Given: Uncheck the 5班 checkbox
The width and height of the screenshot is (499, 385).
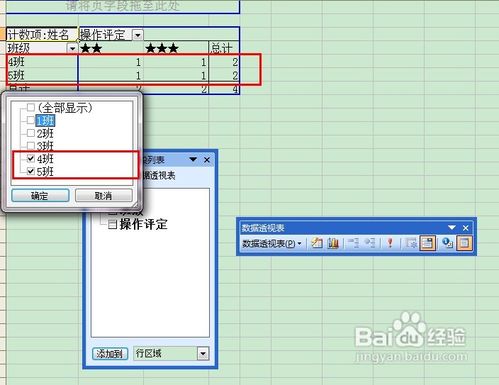Looking at the screenshot, I should pyautogui.click(x=31, y=171).
